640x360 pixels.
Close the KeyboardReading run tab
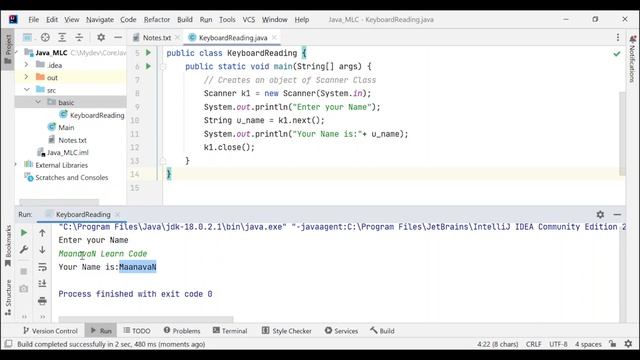click(118, 214)
